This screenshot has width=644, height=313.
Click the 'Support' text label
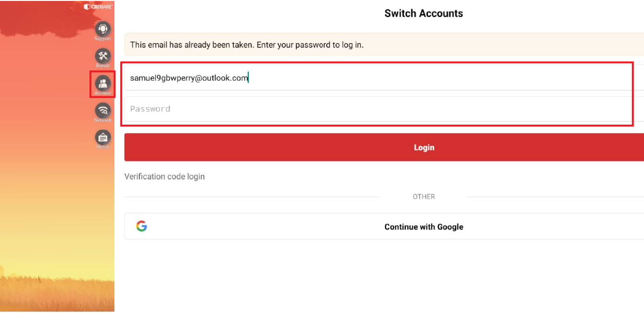102,38
